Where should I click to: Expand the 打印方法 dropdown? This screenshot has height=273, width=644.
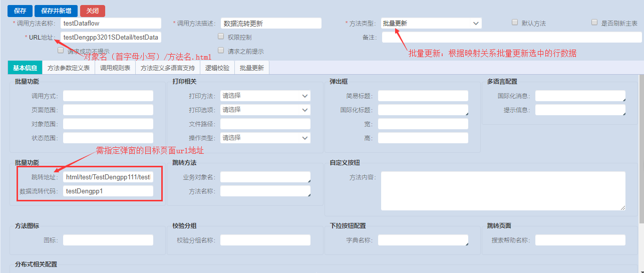(265, 96)
